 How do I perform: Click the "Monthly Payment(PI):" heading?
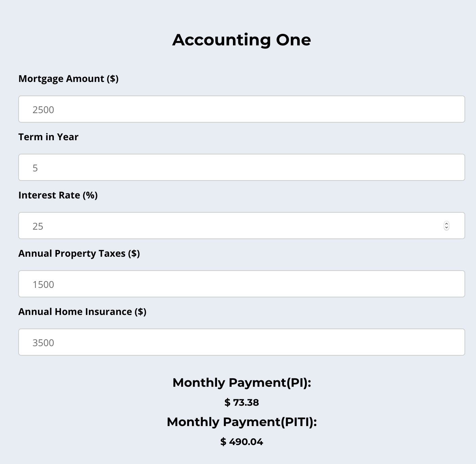[x=242, y=383]
